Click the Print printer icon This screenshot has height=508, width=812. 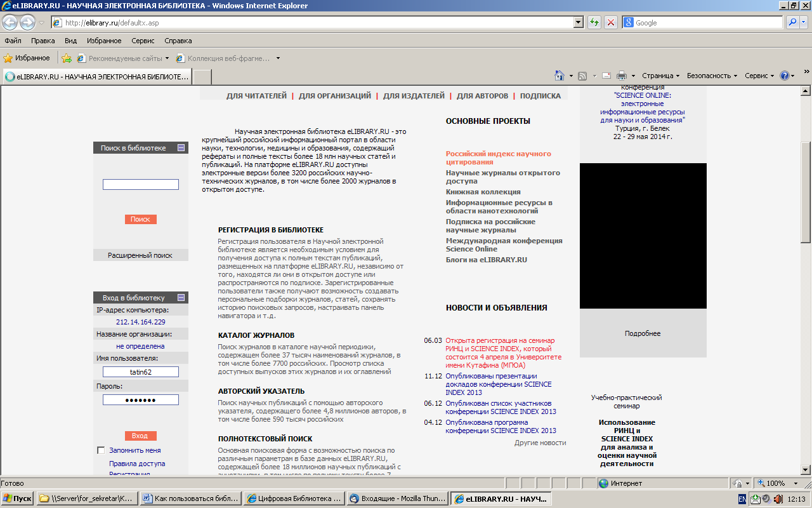[622, 75]
